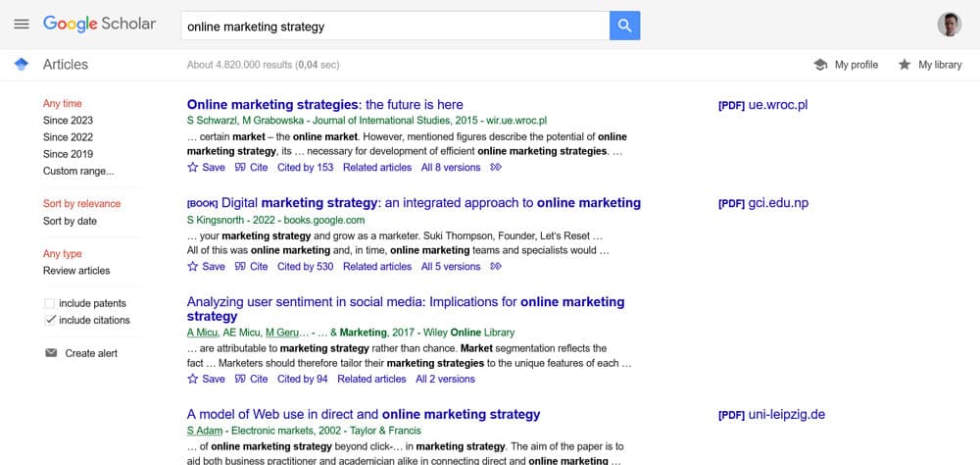Click the search query input field
Image resolution: width=980 pixels, height=465 pixels.
[392, 26]
